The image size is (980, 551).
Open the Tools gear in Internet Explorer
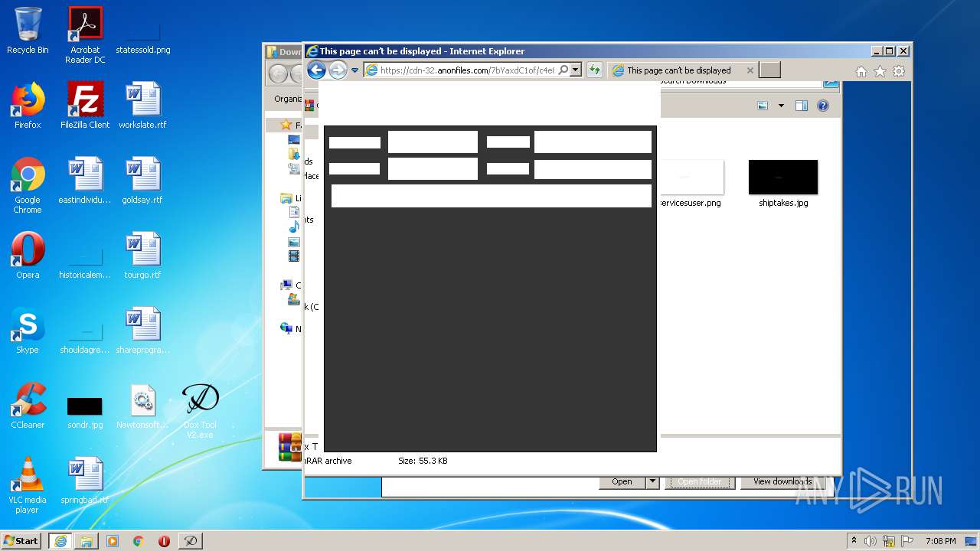898,71
